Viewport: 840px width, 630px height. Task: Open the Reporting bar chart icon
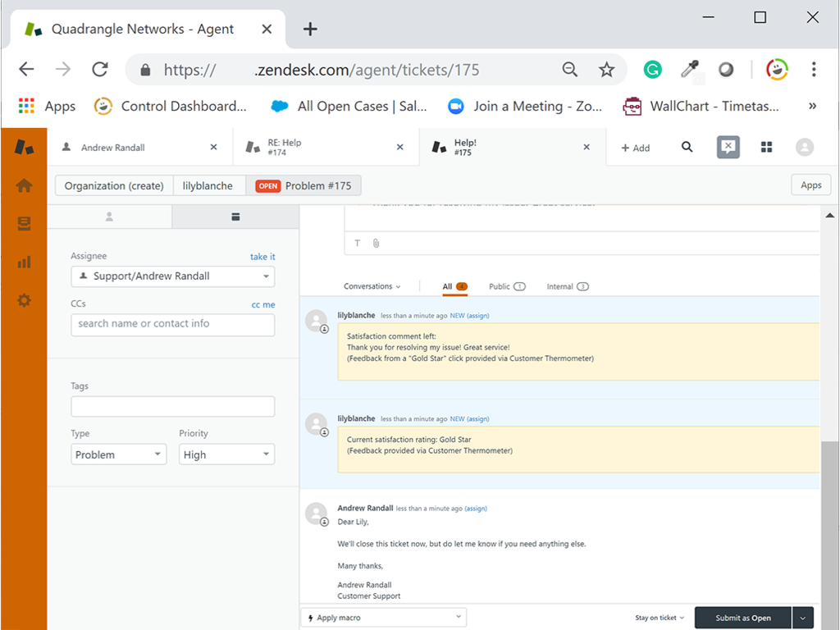(24, 262)
